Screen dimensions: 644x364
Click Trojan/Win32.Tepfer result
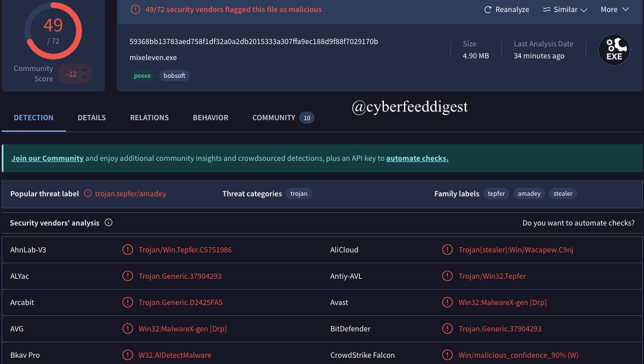[492, 276]
